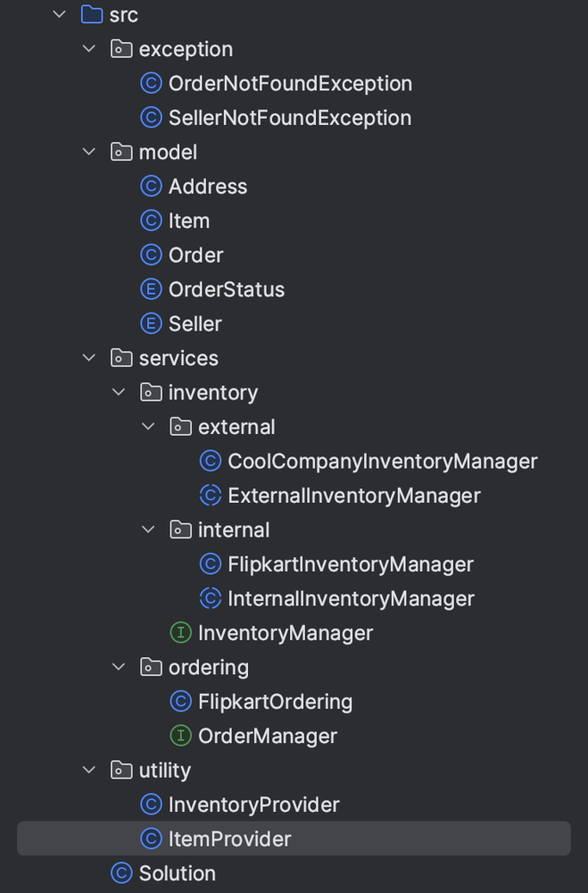This screenshot has width=588, height=893.
Task: Click the abstract class icon beside ExternalInventoryManager
Action: 210,496
